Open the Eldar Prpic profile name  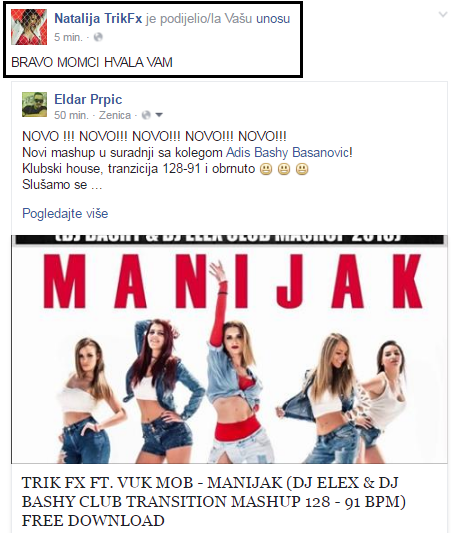(x=88, y=99)
